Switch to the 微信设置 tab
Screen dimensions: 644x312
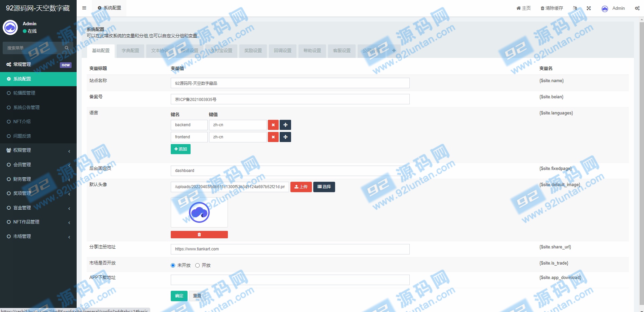click(x=190, y=50)
